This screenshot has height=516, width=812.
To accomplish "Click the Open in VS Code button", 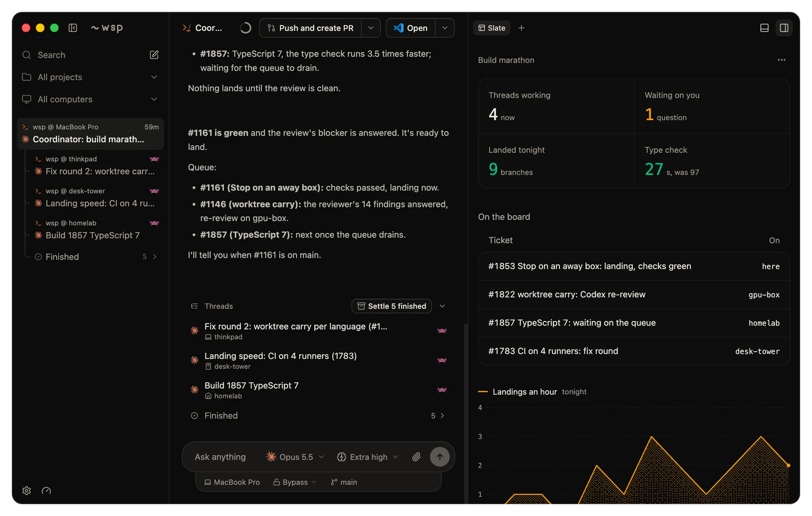I will [410, 28].
